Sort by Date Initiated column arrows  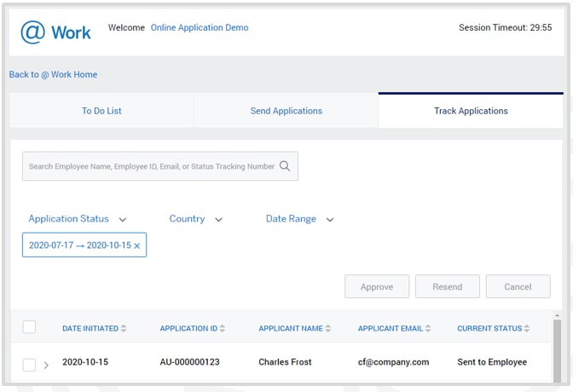(124, 329)
